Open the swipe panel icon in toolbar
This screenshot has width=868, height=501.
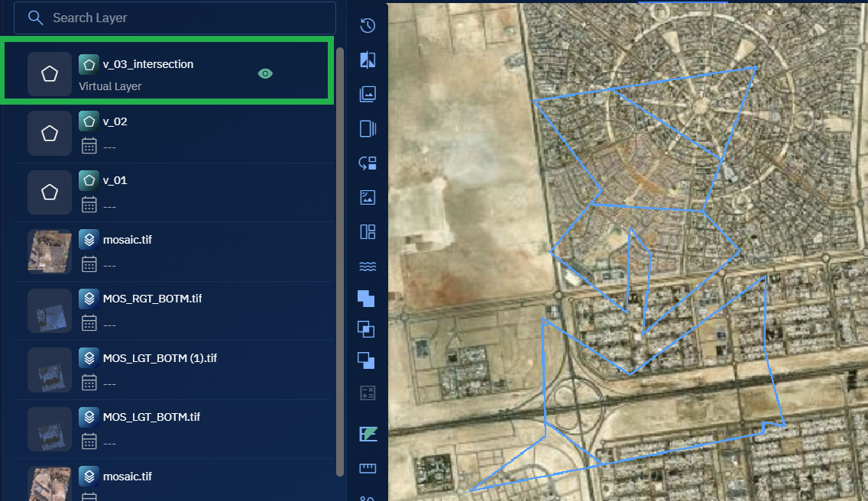368,128
